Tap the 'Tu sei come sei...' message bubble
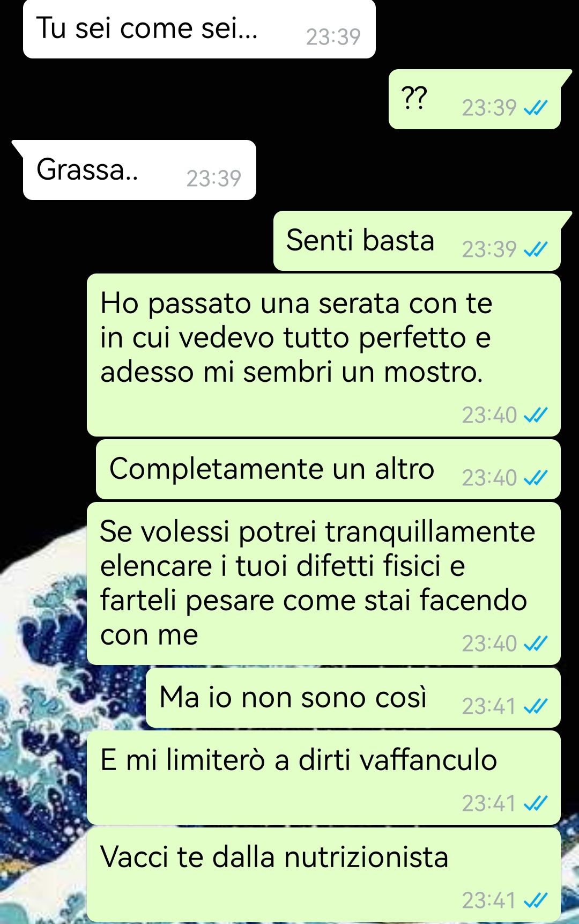The image size is (579, 924). 199,29
